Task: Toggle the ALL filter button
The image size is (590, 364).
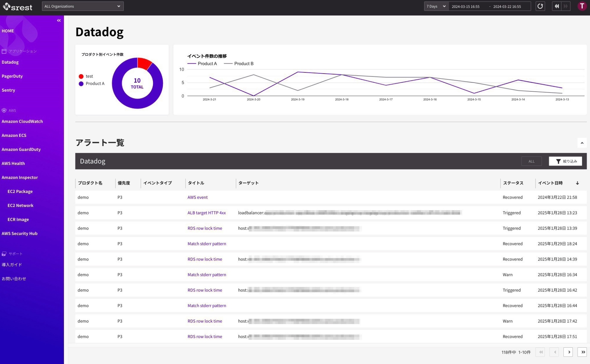Action: (531, 161)
